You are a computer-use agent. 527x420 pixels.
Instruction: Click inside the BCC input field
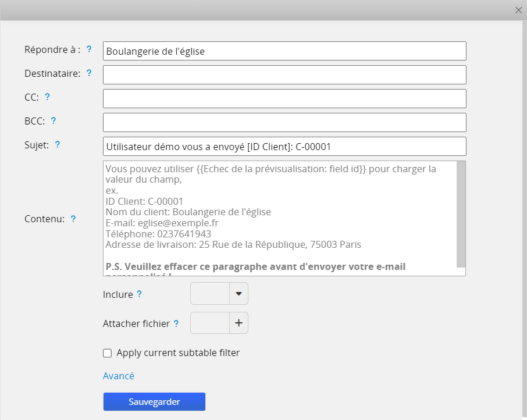point(284,123)
